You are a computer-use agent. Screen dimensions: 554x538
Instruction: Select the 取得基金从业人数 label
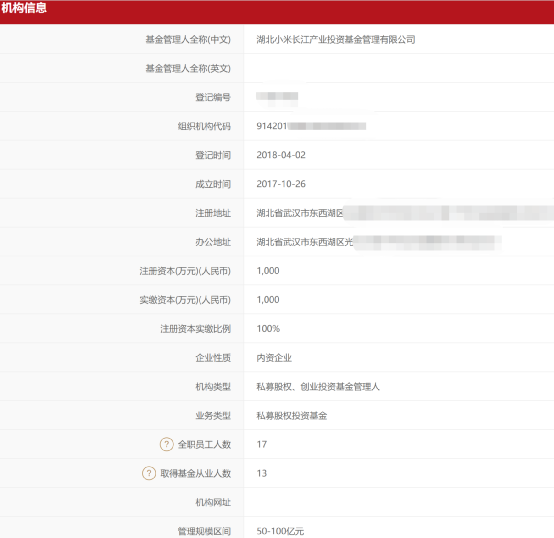(195, 473)
